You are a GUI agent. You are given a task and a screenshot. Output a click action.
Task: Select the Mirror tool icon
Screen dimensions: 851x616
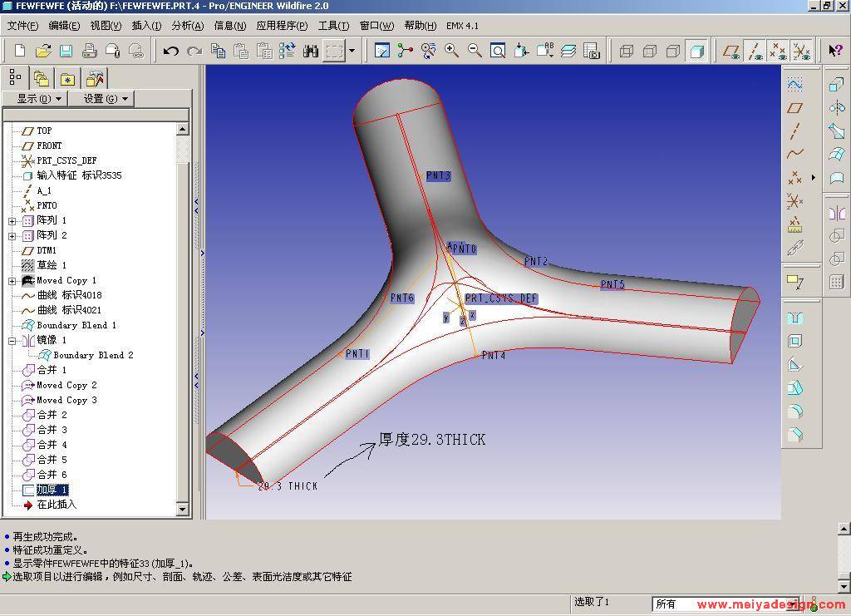[836, 212]
